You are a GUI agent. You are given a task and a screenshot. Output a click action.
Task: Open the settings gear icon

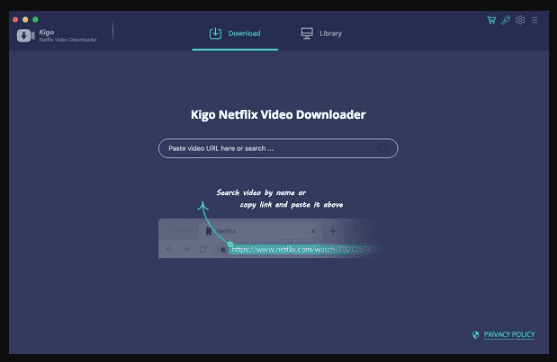520,20
